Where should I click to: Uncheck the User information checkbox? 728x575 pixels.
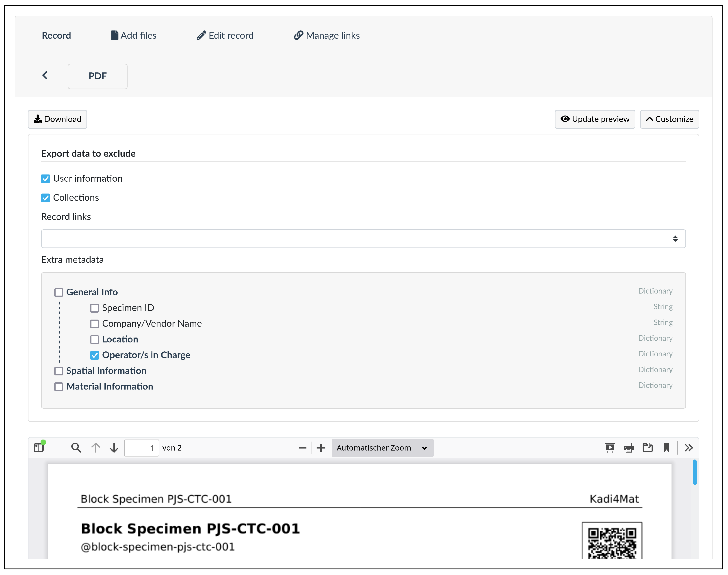pyautogui.click(x=45, y=179)
